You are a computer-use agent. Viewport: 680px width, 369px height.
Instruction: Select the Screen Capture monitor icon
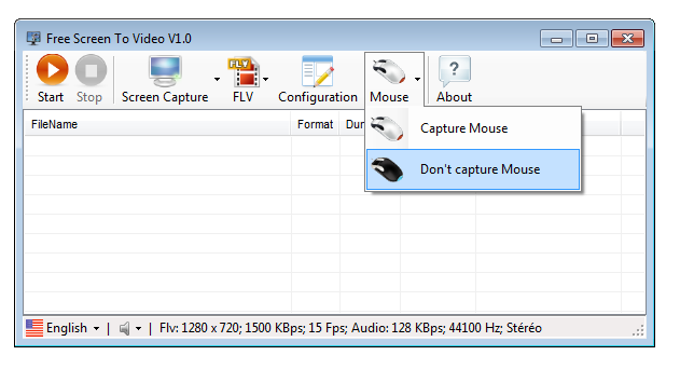click(x=165, y=72)
